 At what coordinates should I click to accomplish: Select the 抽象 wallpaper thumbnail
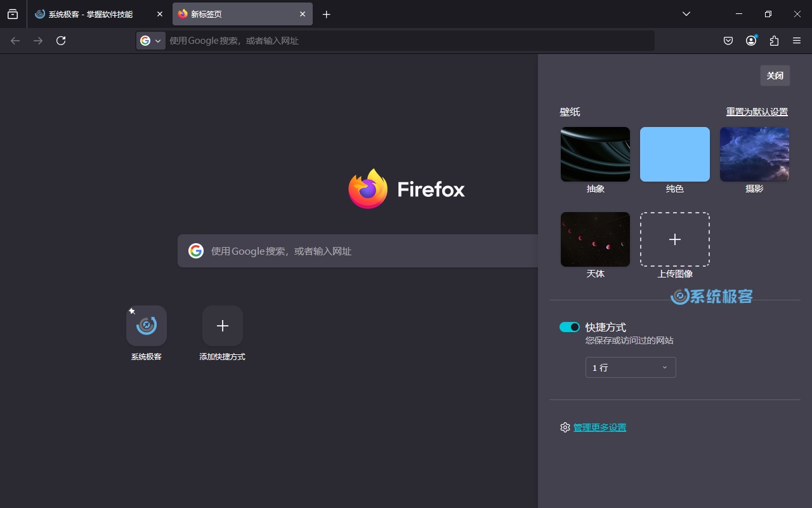point(595,154)
